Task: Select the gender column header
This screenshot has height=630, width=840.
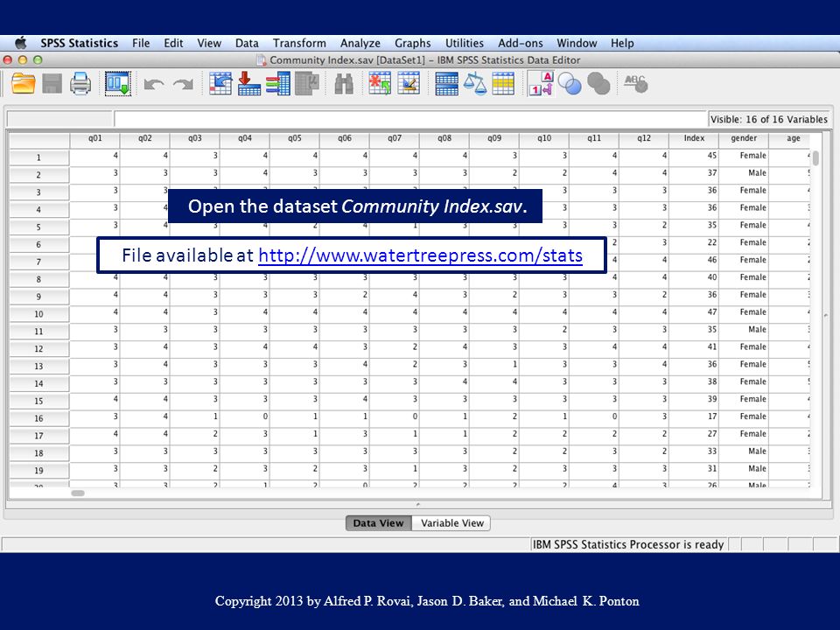Action: click(744, 138)
